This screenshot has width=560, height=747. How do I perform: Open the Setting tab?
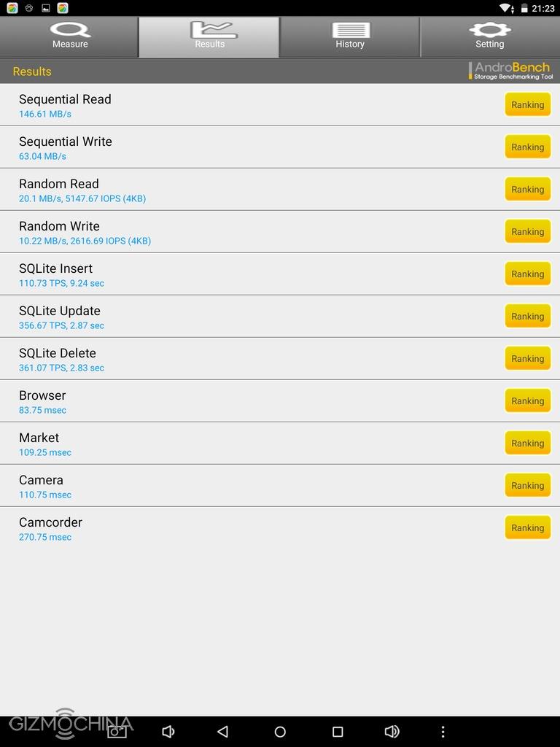(x=490, y=36)
